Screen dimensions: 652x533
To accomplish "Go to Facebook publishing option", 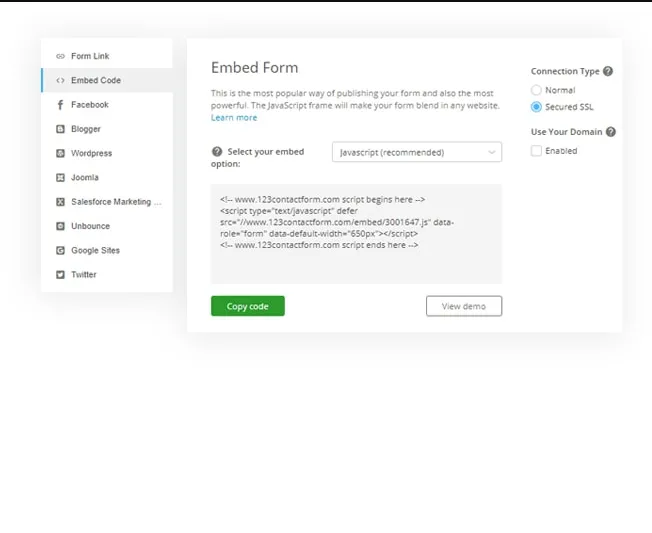I will (x=106, y=105).
